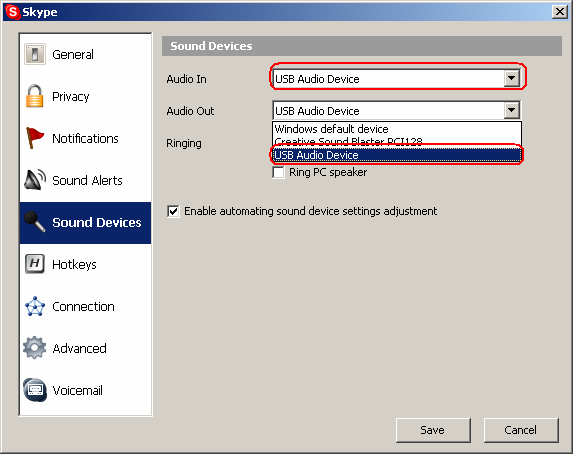Choose Creative Sound Blaster PCI128 from list
This screenshot has width=573, height=454.
coord(397,141)
